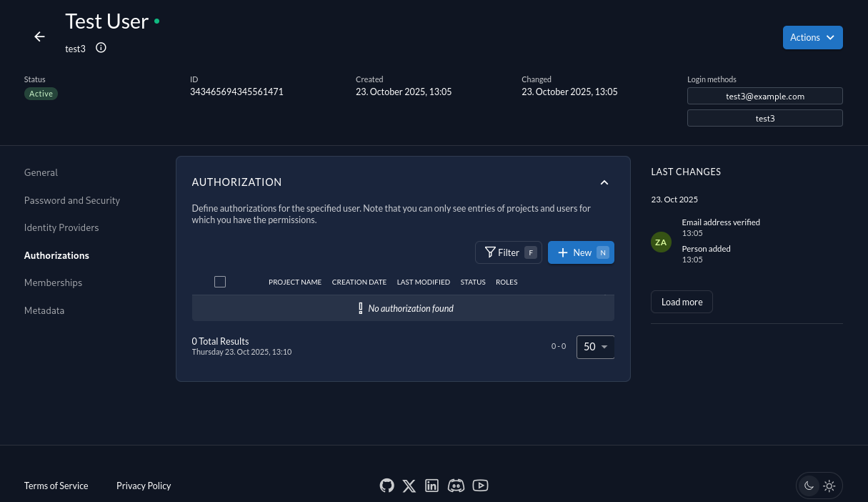
Task: Open the Actions dropdown
Action: [812, 37]
